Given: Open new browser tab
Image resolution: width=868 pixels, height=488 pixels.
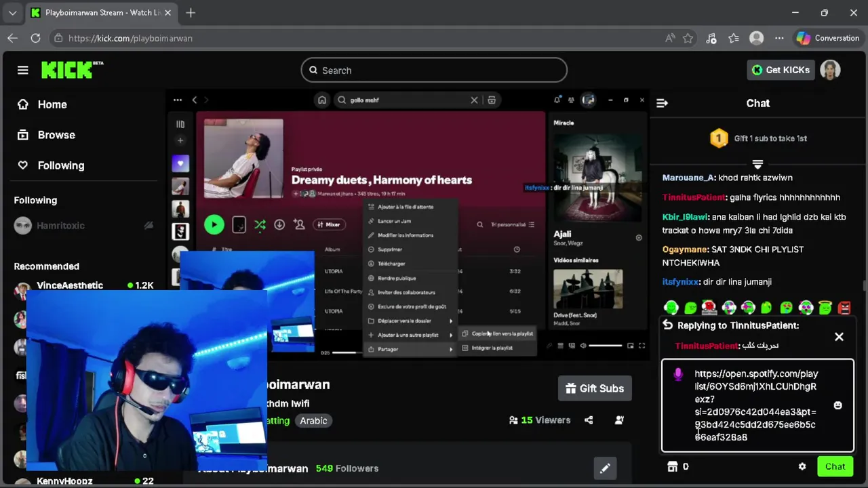Looking at the screenshot, I should point(191,12).
